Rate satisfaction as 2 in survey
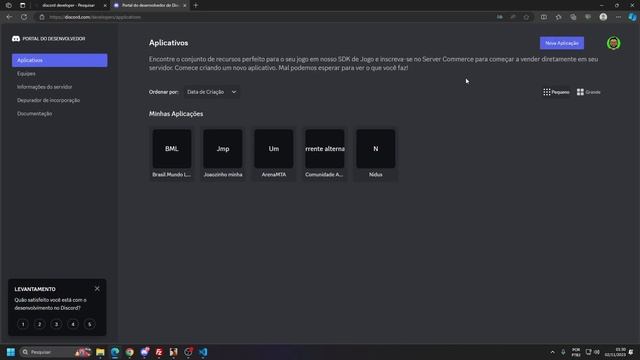The height and width of the screenshot is (360, 640). (40, 324)
